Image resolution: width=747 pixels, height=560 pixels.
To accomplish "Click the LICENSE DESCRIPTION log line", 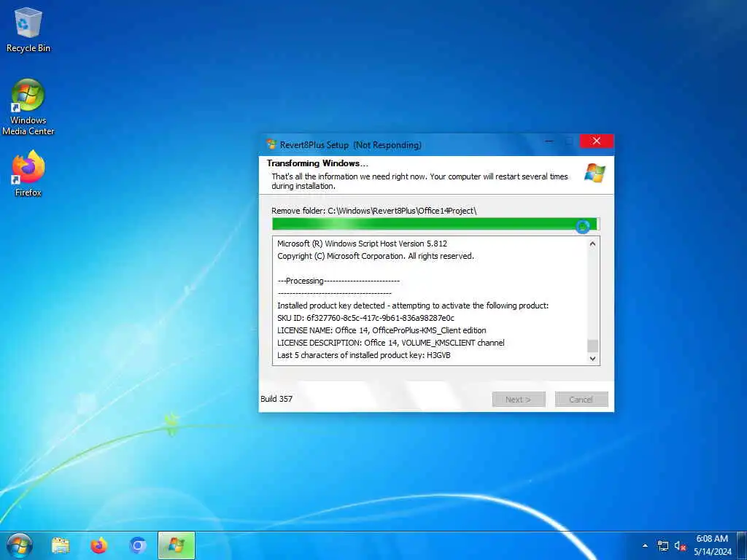I will coord(391,343).
